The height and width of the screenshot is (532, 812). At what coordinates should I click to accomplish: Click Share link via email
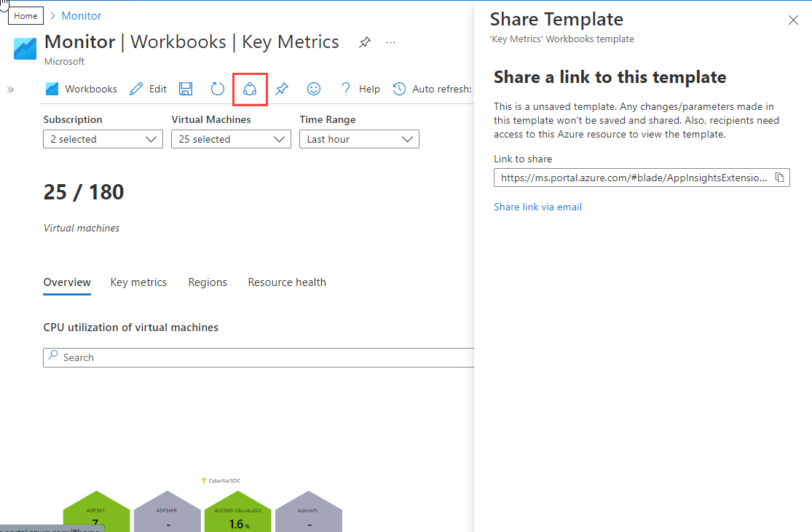coord(537,207)
